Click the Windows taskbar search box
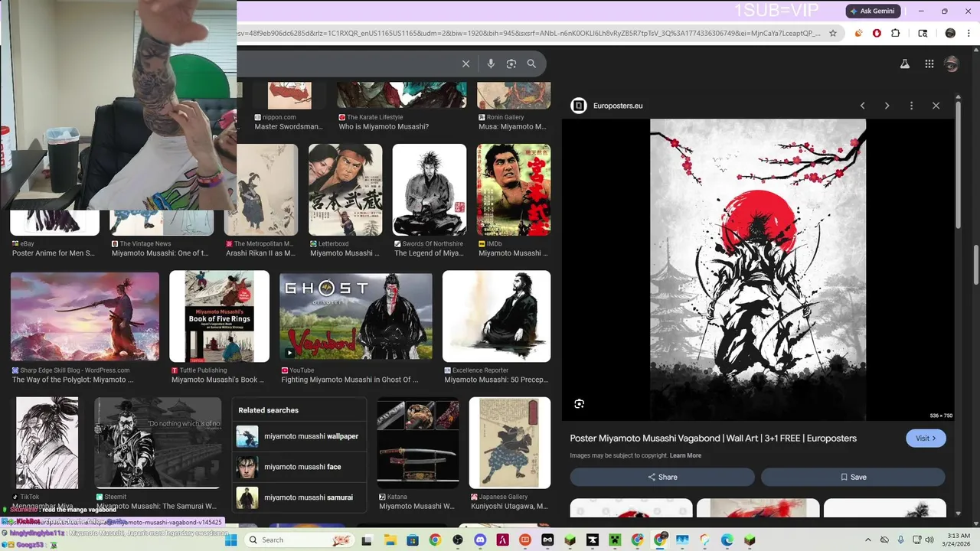Screen dimensions: 980x551 (300, 540)
